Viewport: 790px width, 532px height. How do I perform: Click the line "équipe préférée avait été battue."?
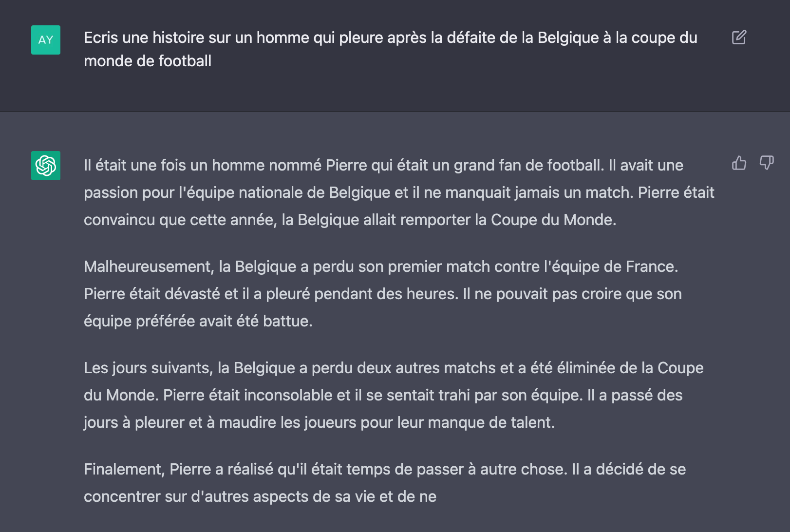198,321
